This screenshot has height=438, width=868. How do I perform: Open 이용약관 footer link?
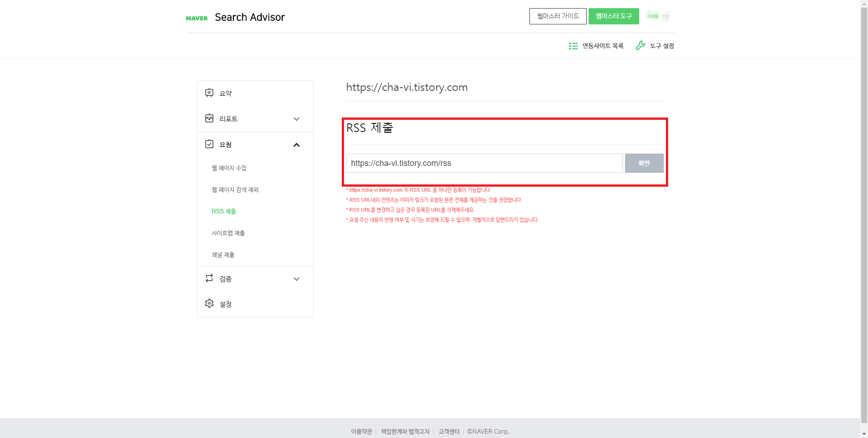(x=362, y=432)
